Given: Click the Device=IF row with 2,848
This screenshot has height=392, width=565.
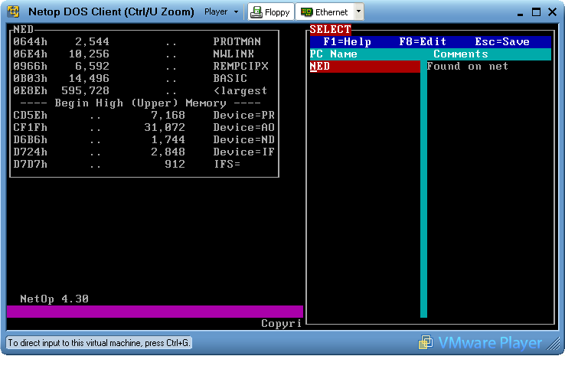Looking at the screenshot, I should 144,152.
